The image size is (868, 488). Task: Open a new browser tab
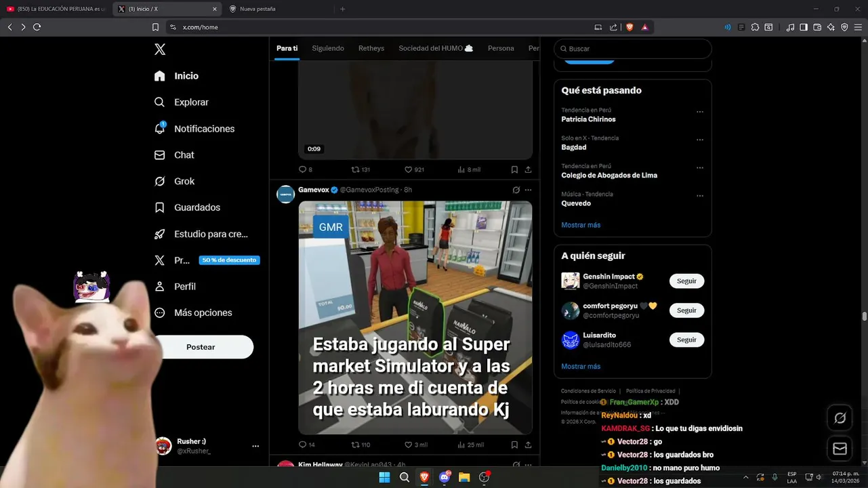342,9
